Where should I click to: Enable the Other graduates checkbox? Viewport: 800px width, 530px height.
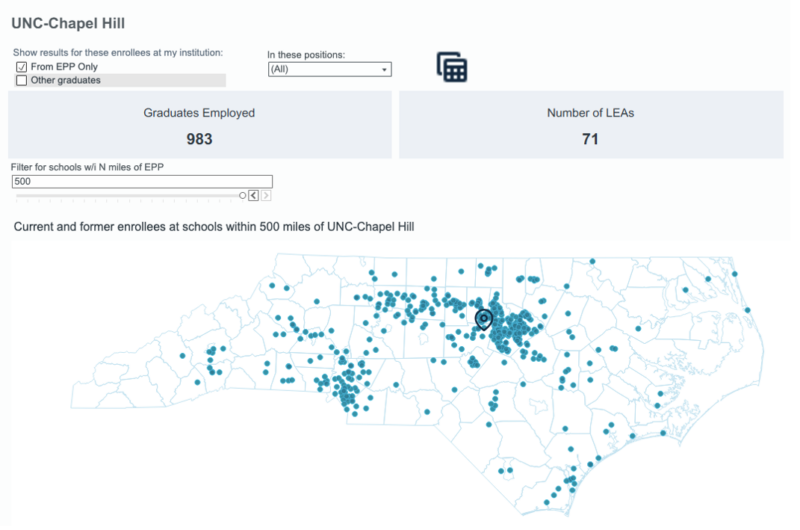click(x=21, y=81)
